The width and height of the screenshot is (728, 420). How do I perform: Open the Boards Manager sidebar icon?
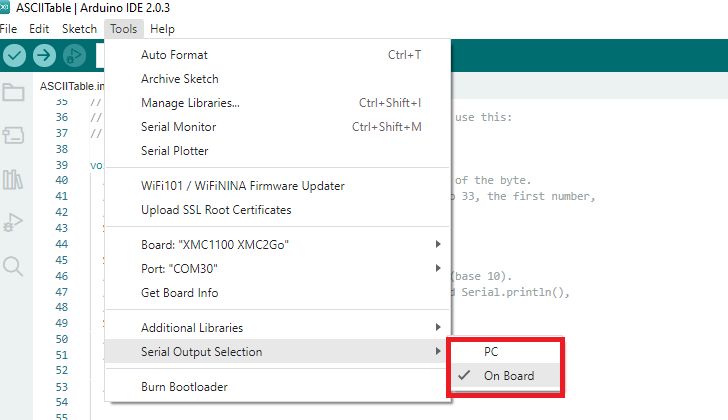click(x=13, y=136)
